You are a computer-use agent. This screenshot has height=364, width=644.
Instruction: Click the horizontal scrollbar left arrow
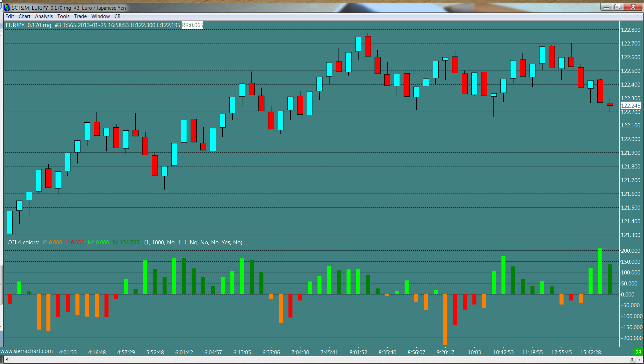coord(7,360)
